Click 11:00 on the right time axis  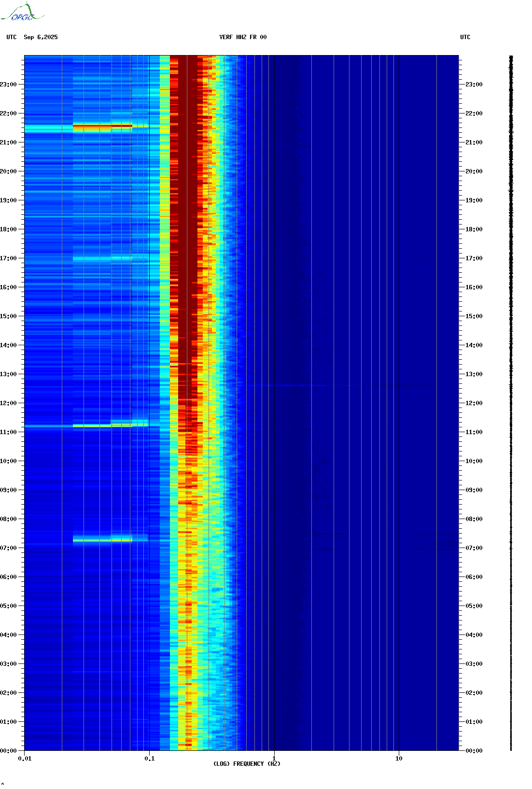[x=474, y=432]
